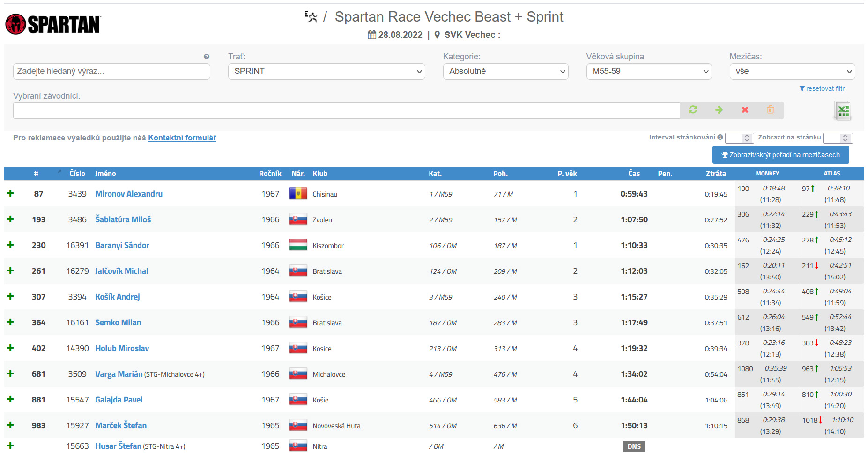The height and width of the screenshot is (453, 868).
Task: Sort by the Čas column header
Action: (x=634, y=174)
